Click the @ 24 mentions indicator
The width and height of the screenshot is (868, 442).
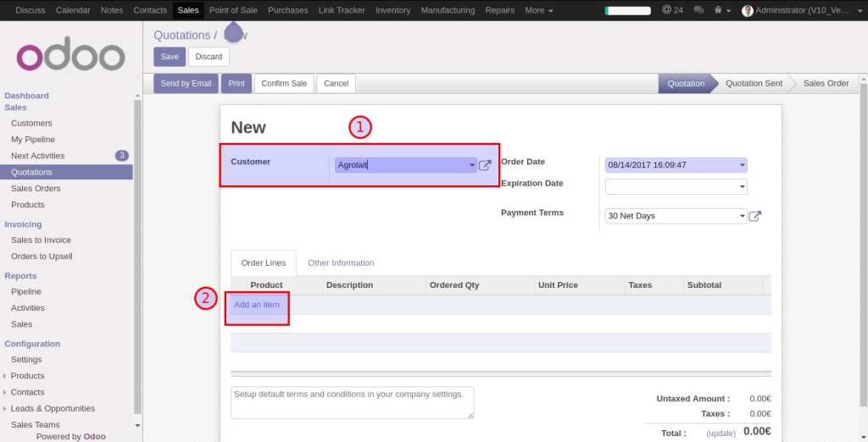672,10
